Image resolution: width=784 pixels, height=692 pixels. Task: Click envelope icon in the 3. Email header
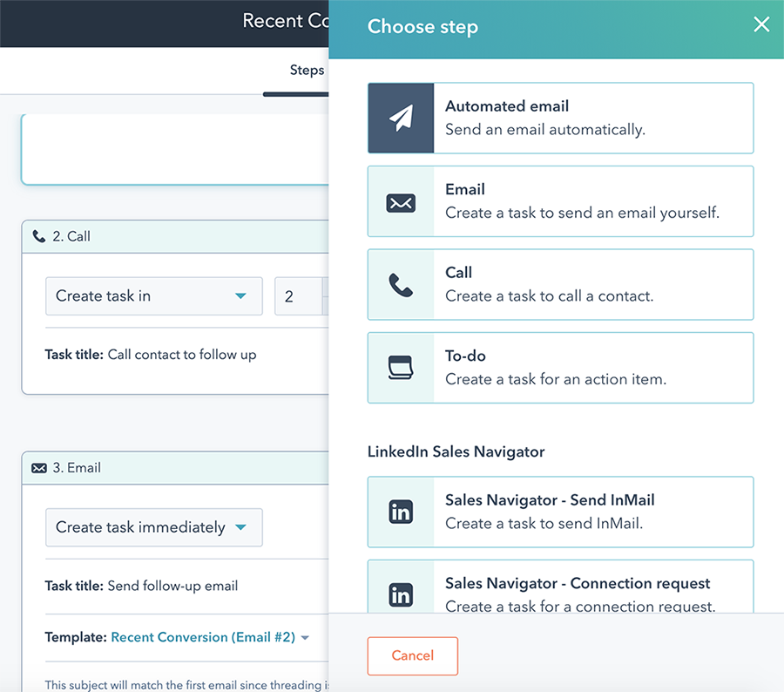[x=38, y=468]
